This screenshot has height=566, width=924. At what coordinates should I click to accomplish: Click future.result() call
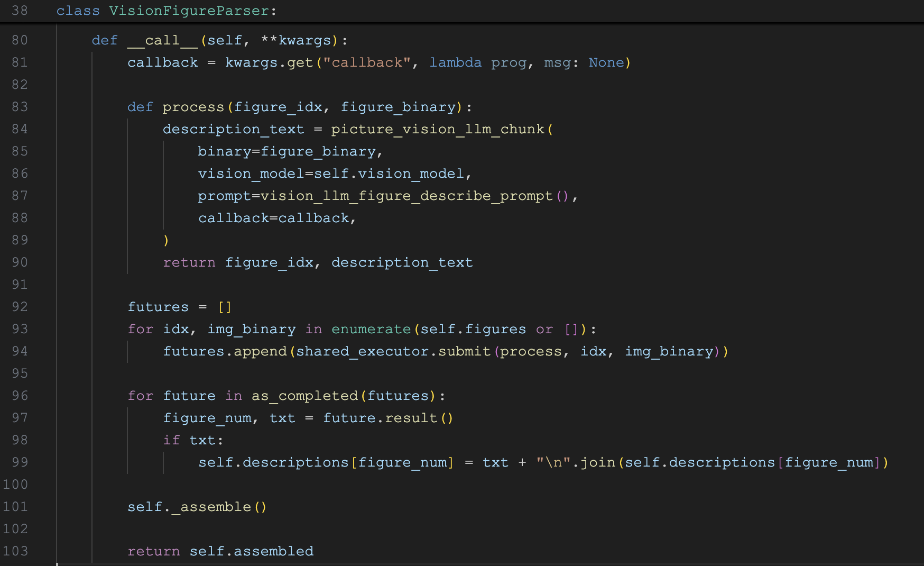pyautogui.click(x=389, y=418)
